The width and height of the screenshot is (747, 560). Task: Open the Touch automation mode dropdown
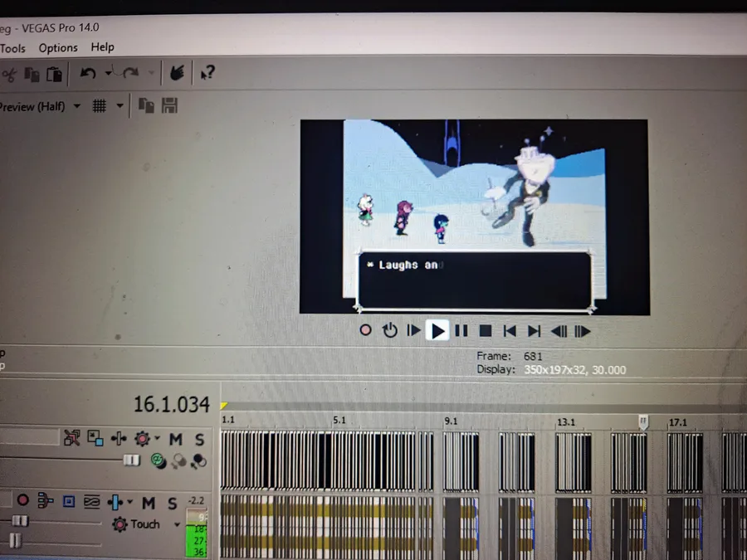coord(177,525)
